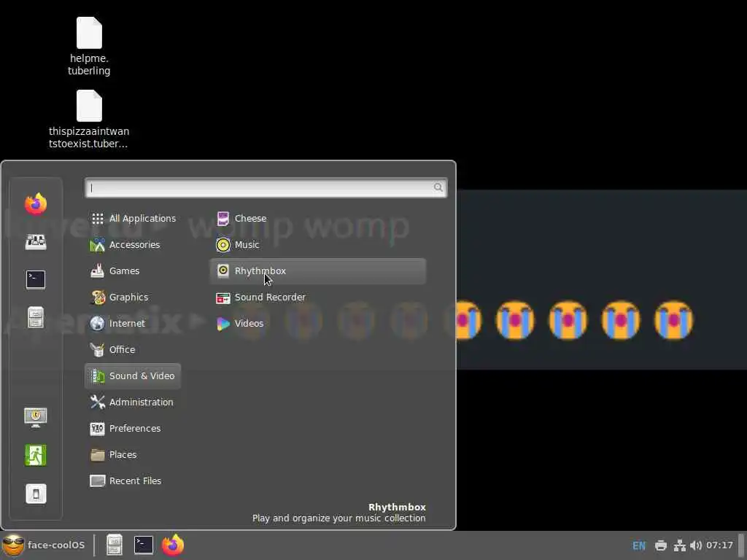
Task: Click the All Applications grid icon
Action: (x=98, y=219)
